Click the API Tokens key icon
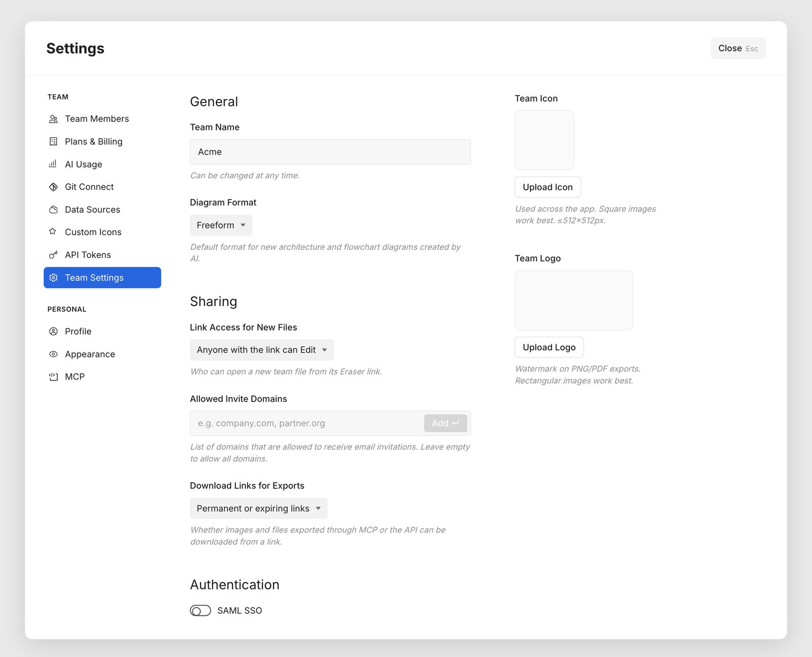812x657 pixels. click(53, 255)
